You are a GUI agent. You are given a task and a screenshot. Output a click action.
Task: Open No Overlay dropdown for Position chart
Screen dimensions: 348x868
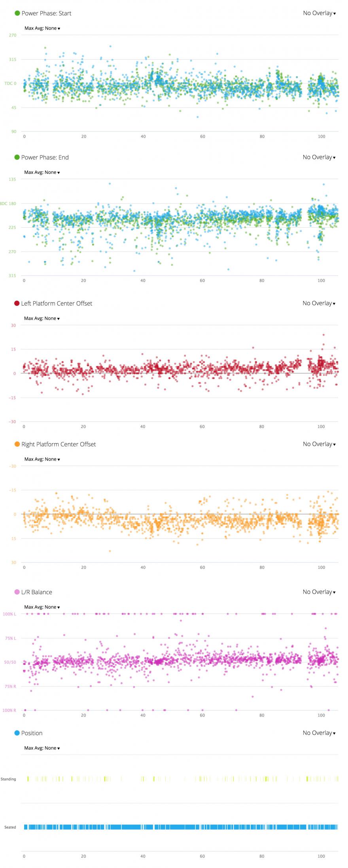[x=319, y=733]
